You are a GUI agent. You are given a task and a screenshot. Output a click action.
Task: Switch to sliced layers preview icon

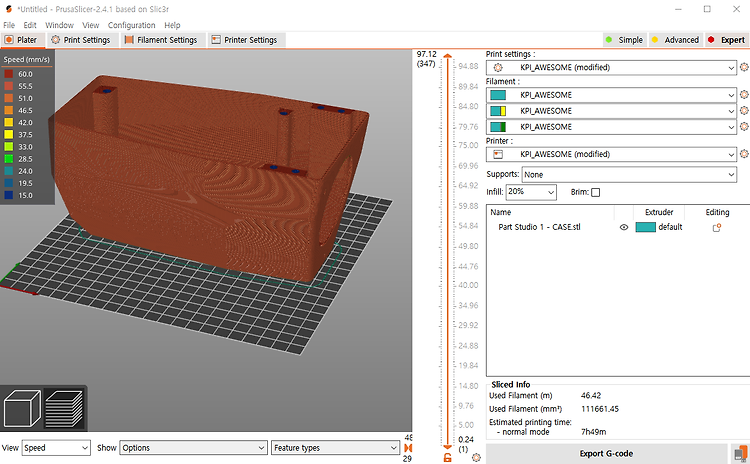click(x=64, y=408)
